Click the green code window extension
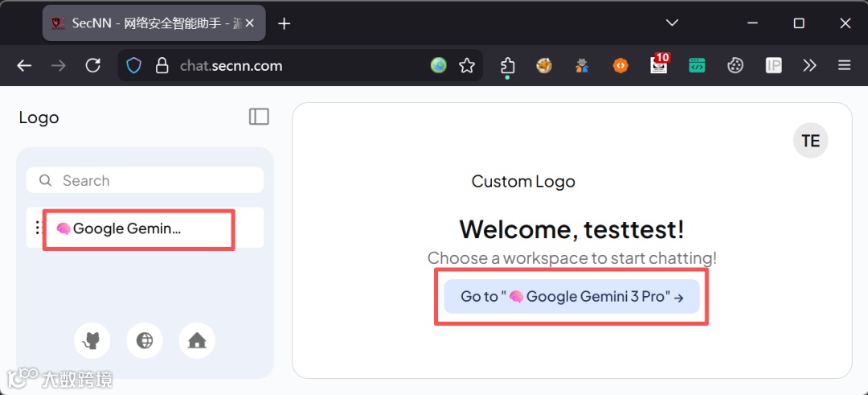 697,66
